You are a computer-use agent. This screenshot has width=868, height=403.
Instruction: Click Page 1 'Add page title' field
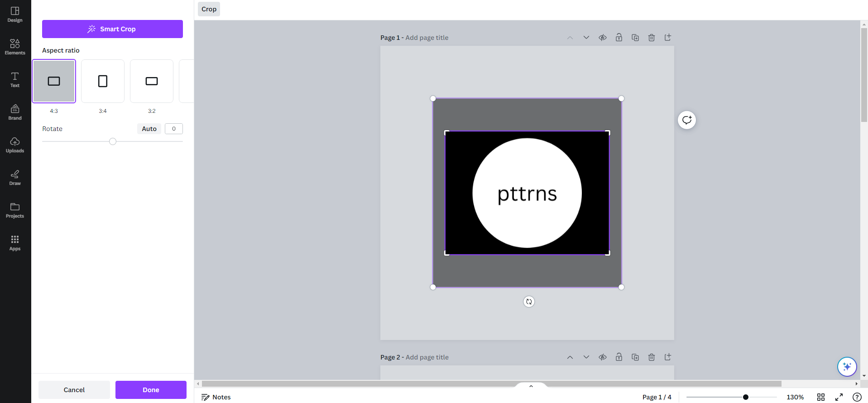click(427, 38)
